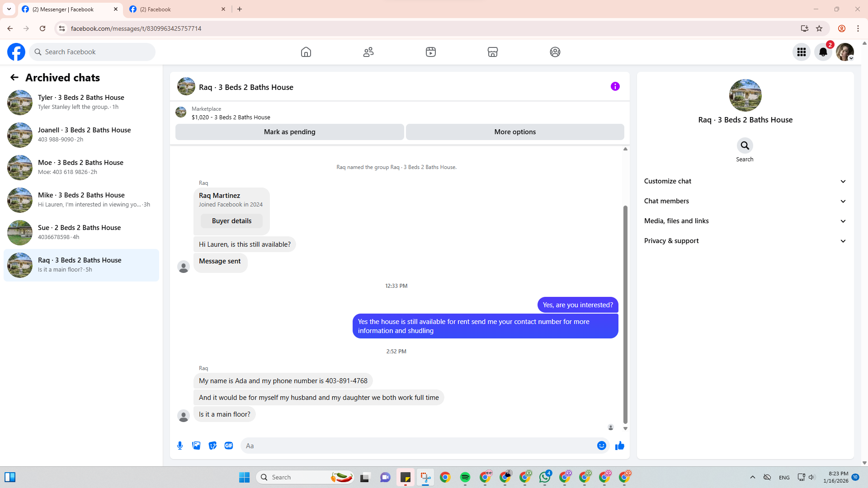Attach a photo with the image icon
This screenshot has height=488, width=868.
click(196, 446)
